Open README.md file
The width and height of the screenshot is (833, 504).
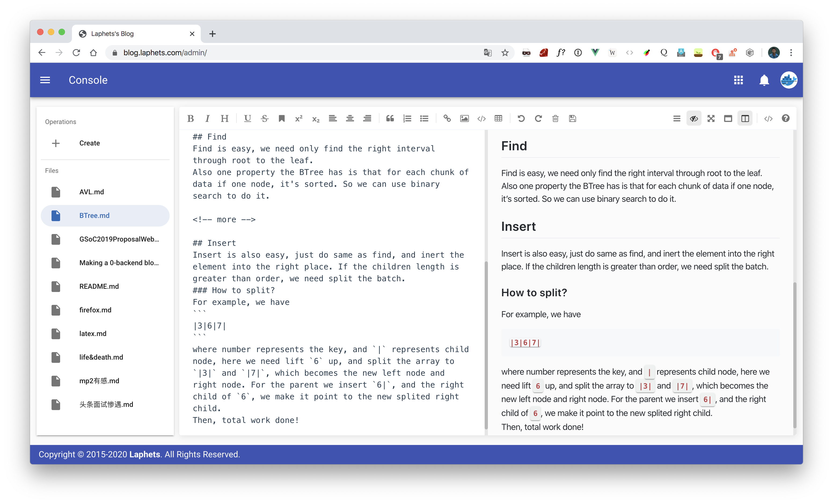(105, 286)
